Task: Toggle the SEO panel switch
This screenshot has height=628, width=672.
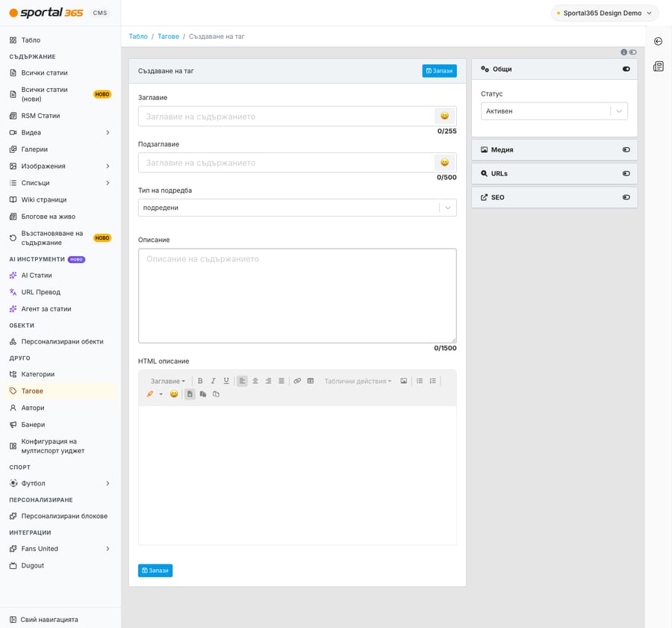Action: click(626, 197)
